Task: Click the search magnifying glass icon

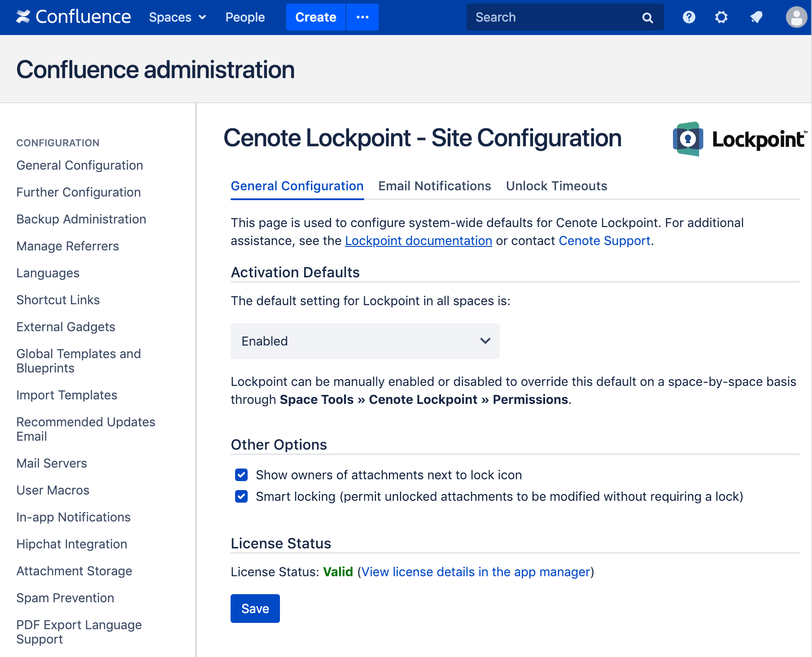Action: (x=647, y=18)
